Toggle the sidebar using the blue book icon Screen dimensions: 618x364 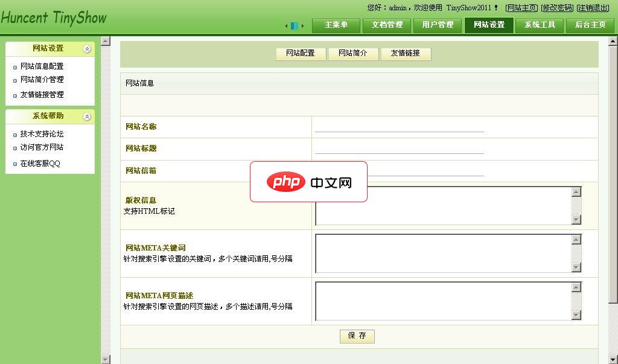tap(295, 25)
